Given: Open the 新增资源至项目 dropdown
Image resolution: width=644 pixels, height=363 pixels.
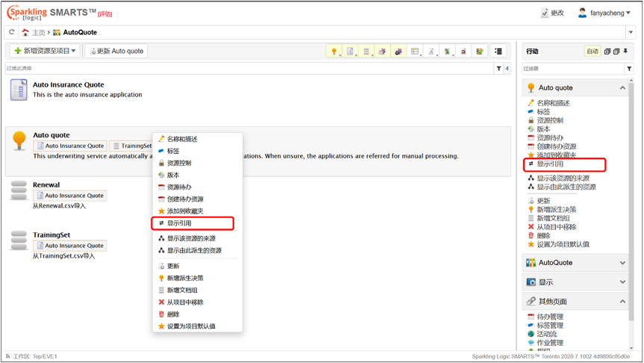Looking at the screenshot, I should tap(45, 51).
